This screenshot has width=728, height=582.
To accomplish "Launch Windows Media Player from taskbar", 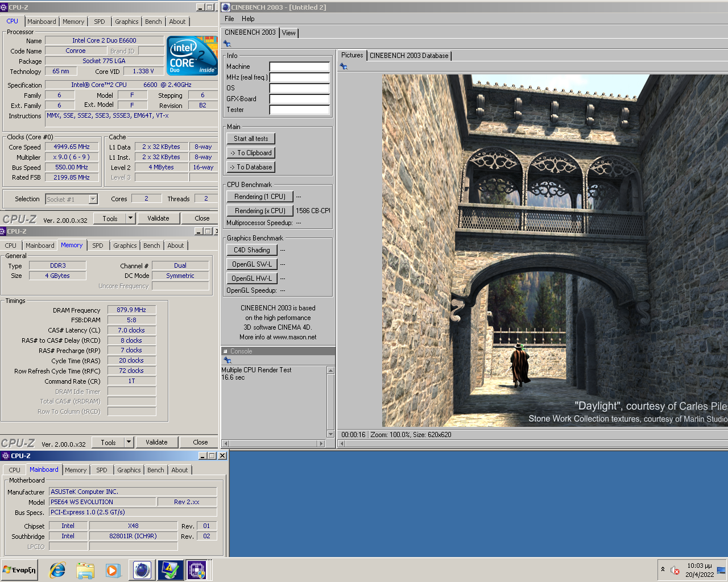I will coord(113,570).
